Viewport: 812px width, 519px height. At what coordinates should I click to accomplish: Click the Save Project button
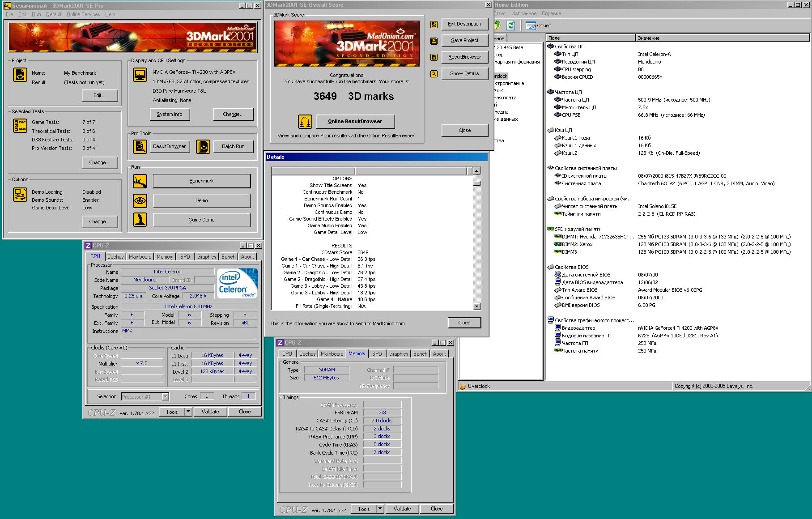pyautogui.click(x=465, y=40)
